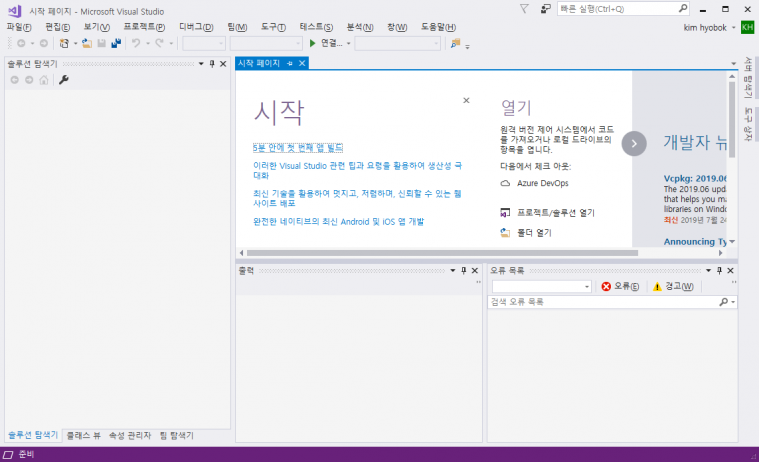759x462 pixels.
Task: Toggle the warnings filter in Error List
Action: coord(673,287)
